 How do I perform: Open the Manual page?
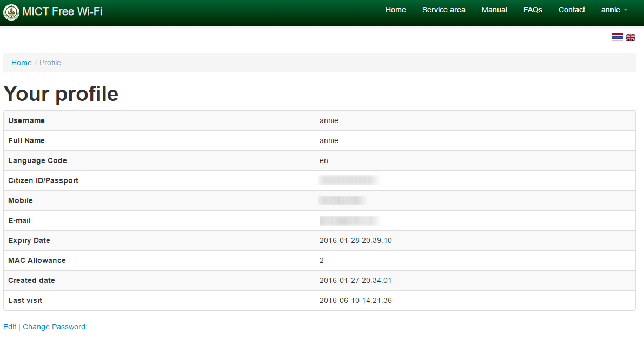point(495,10)
